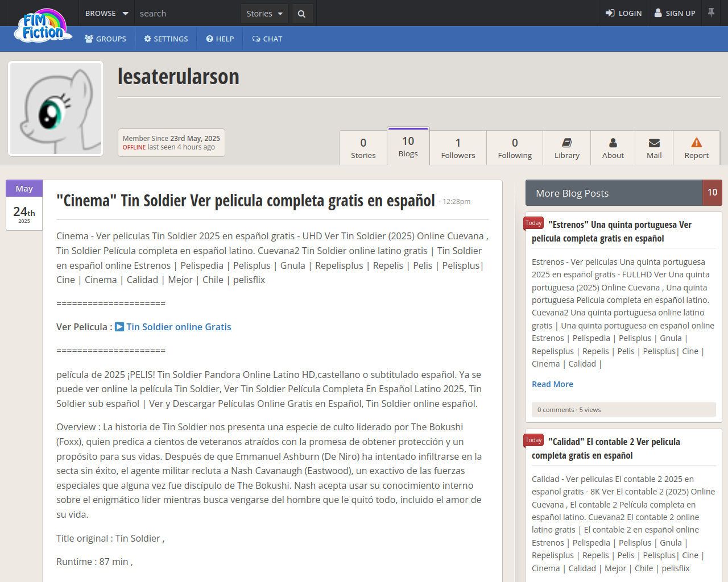Click the Member Since 23rd May, 2025 text
Viewport: 728px width, 582px height.
[x=171, y=138]
